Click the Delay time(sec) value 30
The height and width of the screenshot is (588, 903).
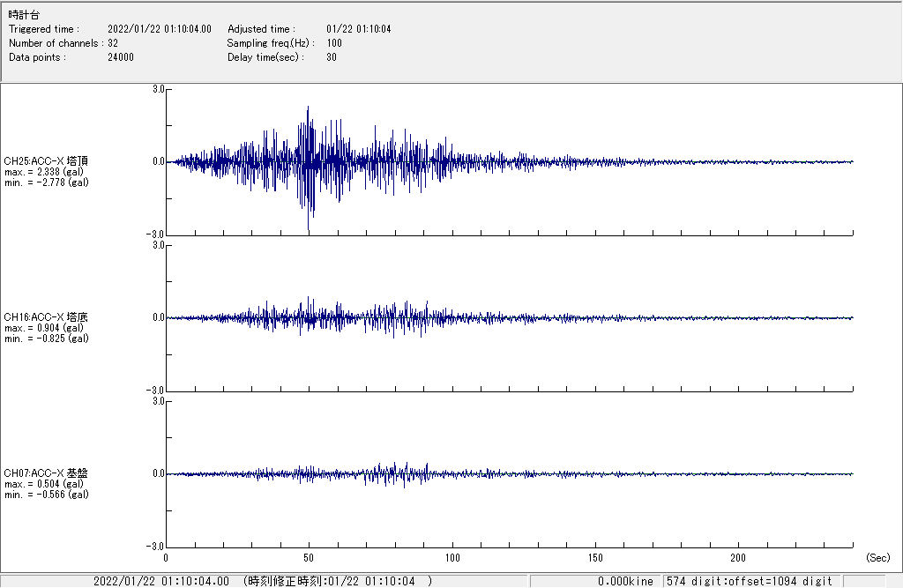[x=331, y=57]
